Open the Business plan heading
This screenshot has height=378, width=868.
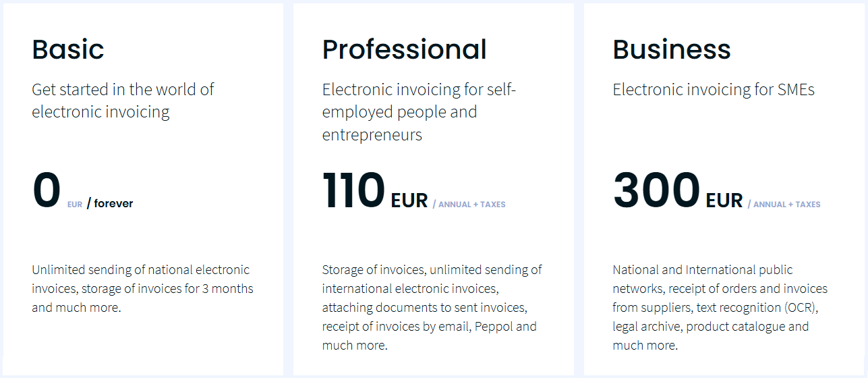(671, 49)
